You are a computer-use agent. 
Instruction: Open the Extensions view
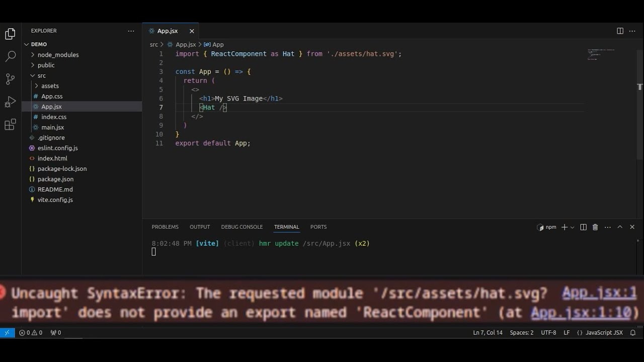pyautogui.click(x=10, y=125)
